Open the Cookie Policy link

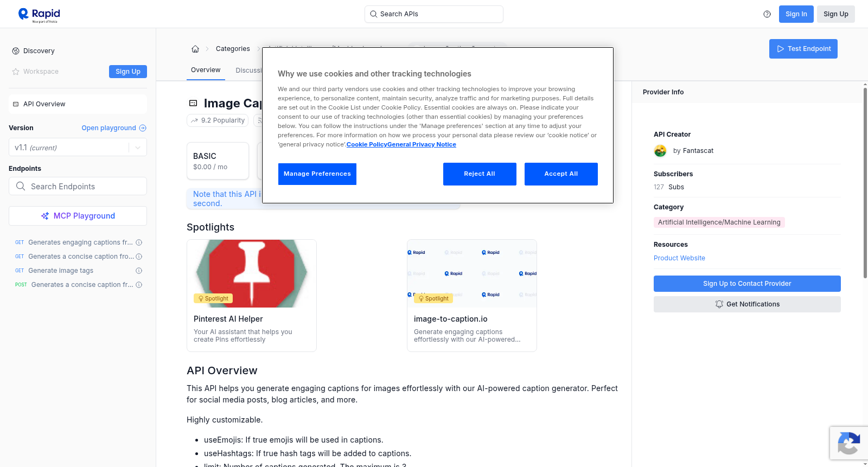coord(367,144)
